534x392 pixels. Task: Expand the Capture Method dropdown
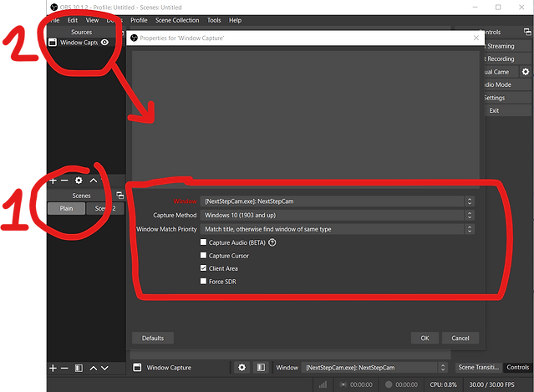[337, 216]
